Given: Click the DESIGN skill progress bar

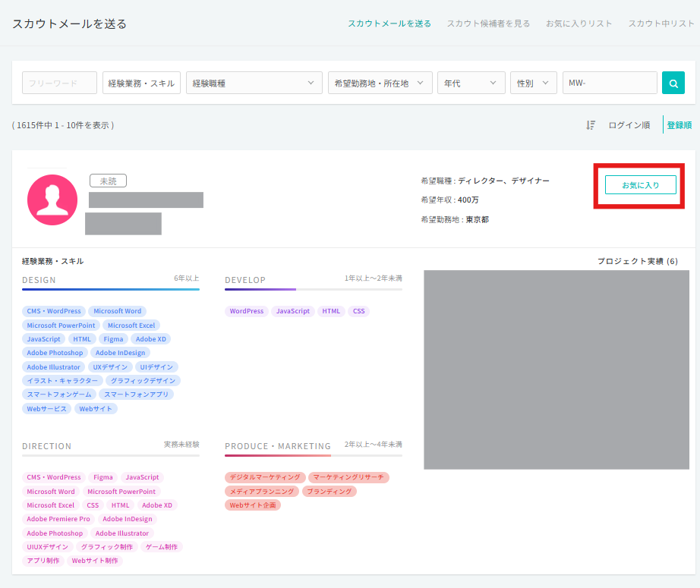Looking at the screenshot, I should pos(111,289).
